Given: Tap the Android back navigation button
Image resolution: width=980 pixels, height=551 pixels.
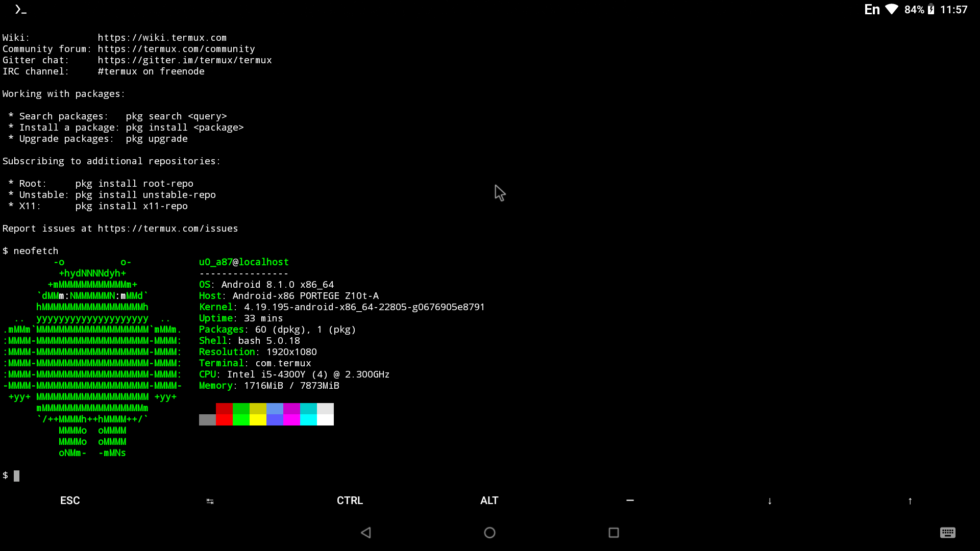Looking at the screenshot, I should [366, 533].
